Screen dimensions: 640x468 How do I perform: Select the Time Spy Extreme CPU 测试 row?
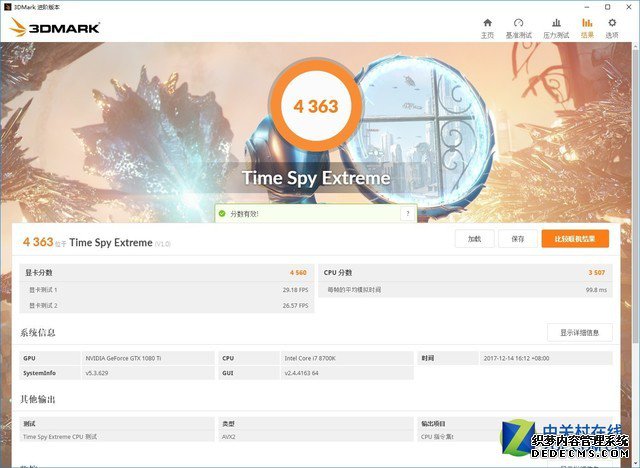point(117,437)
